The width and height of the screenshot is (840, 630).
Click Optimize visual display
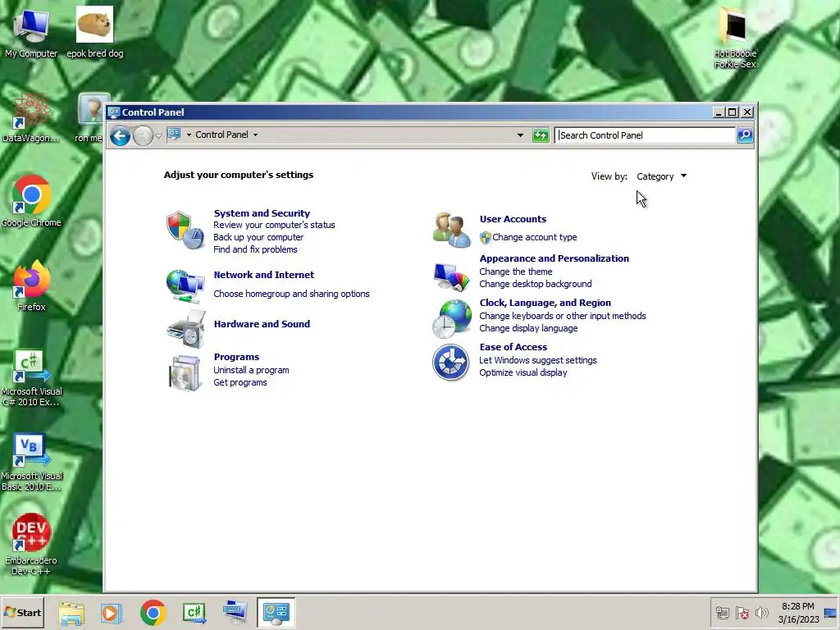[x=523, y=373]
